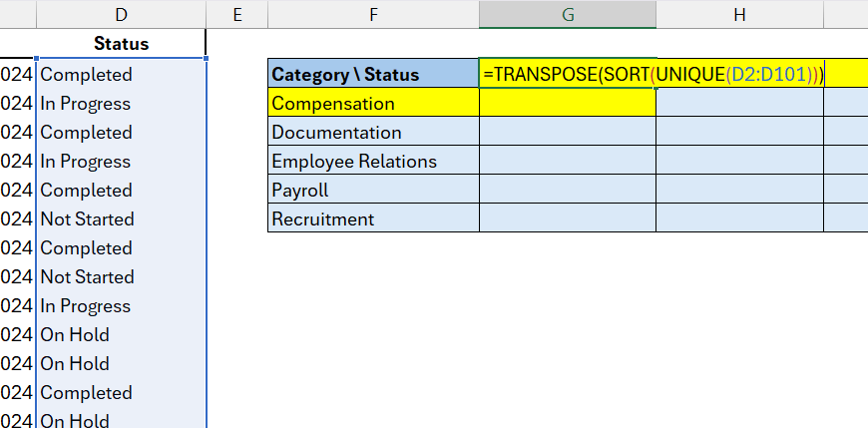
Task: Select the Documentation category cell
Action: 374,132
